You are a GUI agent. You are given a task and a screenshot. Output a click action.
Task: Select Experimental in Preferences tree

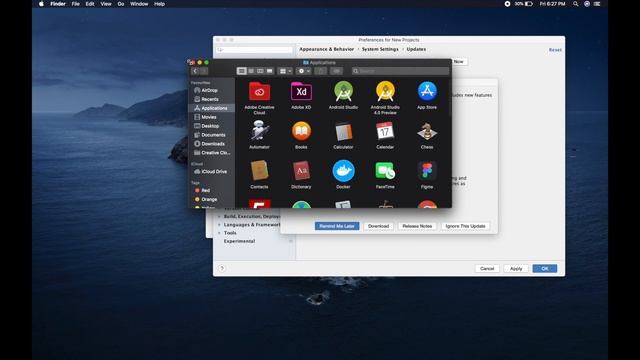point(239,241)
